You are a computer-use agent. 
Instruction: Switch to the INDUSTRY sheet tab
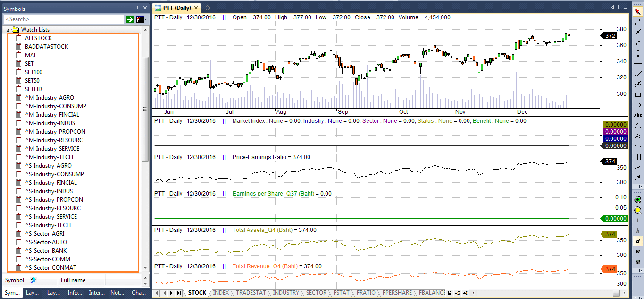click(x=286, y=293)
